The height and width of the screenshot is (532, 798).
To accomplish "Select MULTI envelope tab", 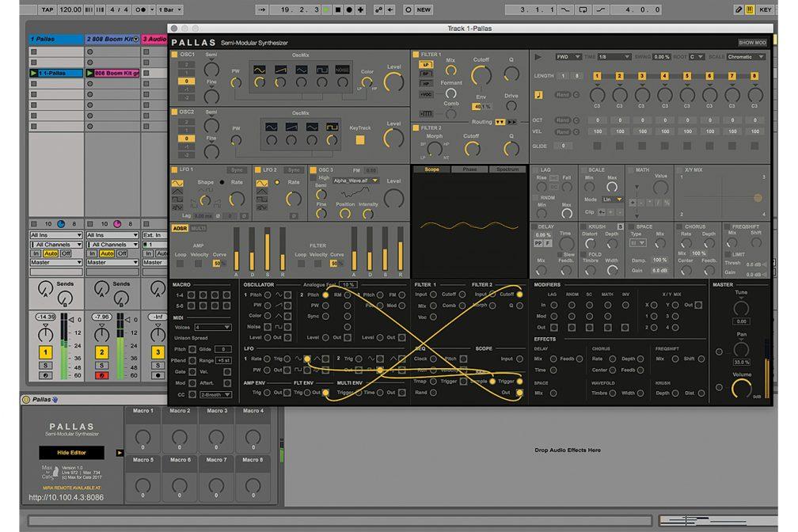I will pos(198,229).
